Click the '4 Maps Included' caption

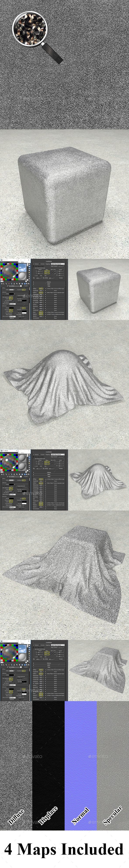click(64, 849)
